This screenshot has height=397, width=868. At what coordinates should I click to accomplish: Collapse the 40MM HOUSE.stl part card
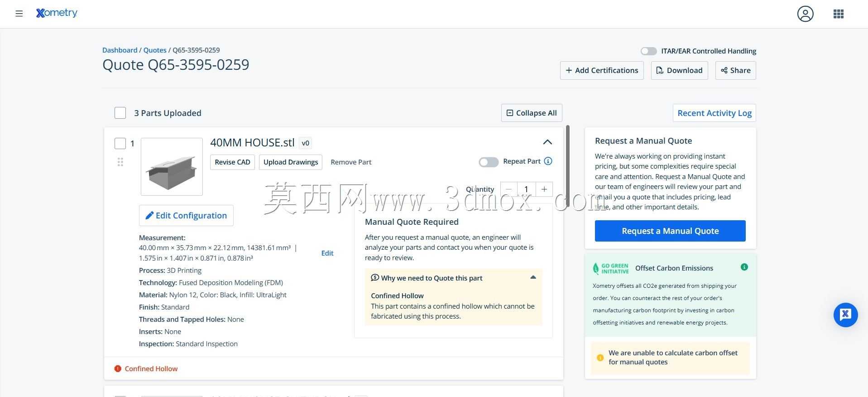(x=547, y=142)
